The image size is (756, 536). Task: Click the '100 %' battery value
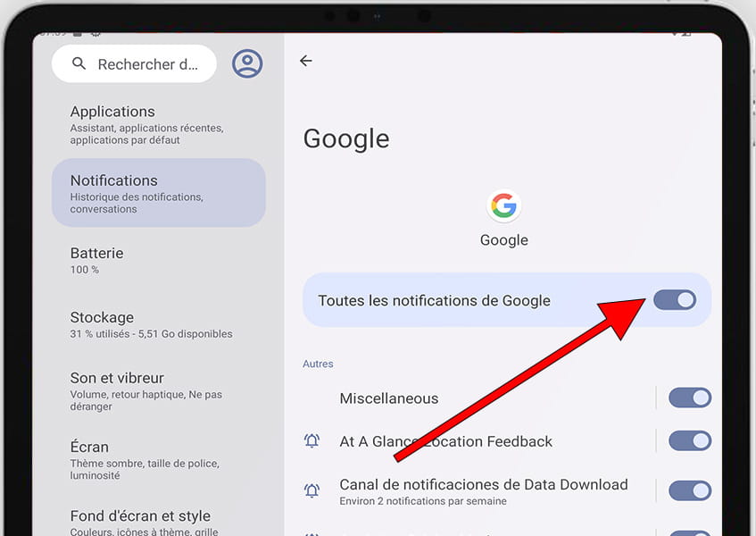85,270
